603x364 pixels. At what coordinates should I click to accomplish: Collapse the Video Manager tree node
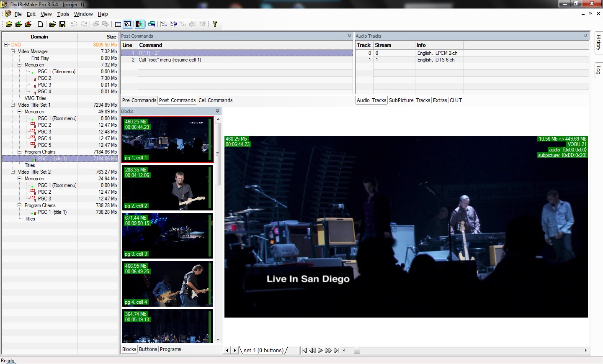(13, 51)
